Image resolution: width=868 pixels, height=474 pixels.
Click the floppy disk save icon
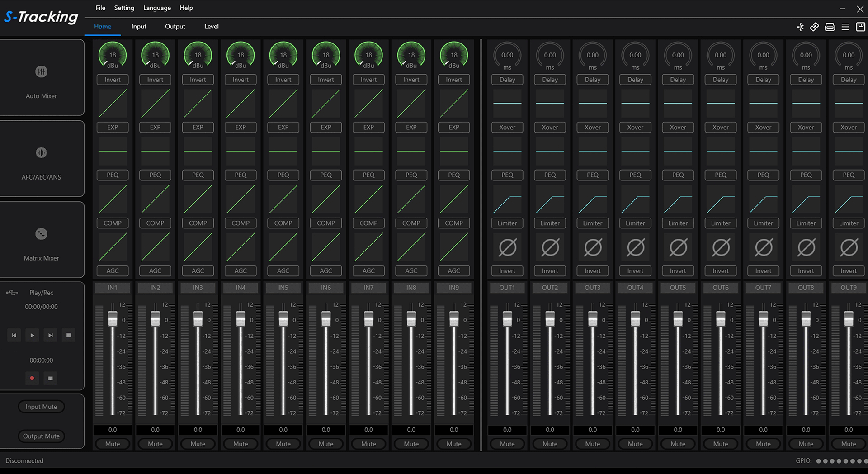[x=860, y=27]
